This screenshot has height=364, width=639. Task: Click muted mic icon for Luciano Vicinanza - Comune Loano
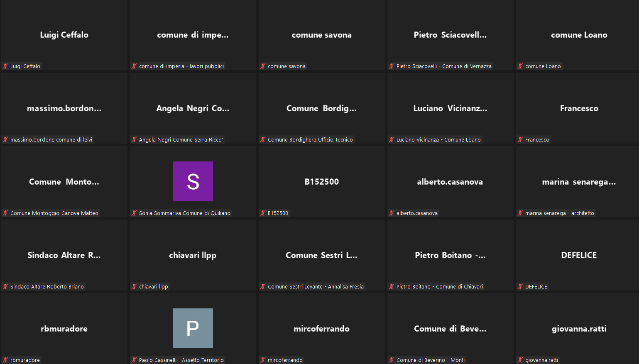392,139
